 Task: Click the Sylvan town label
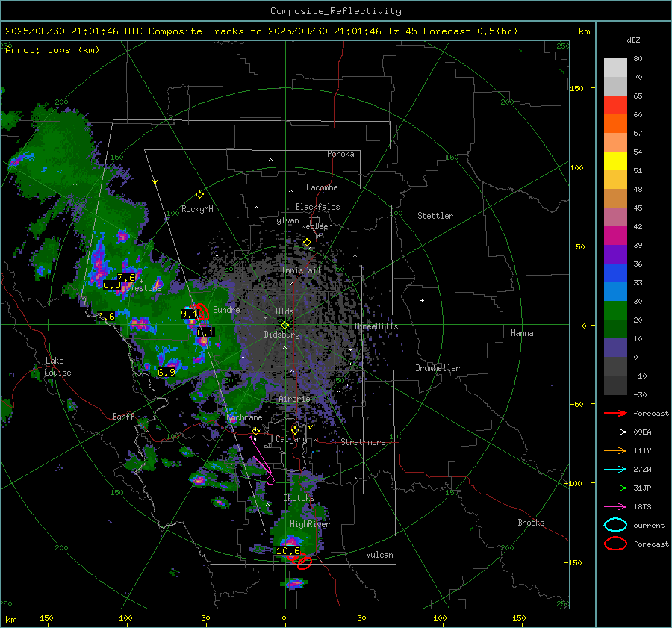coord(285,220)
